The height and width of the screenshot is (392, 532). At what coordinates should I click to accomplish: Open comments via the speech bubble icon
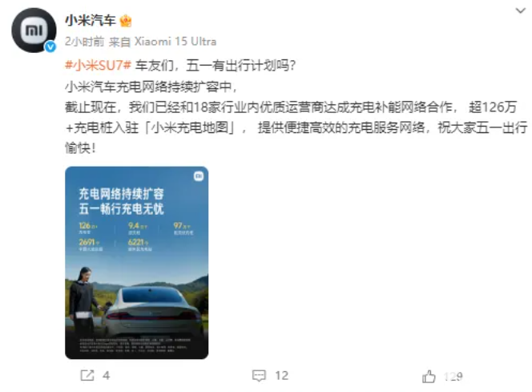click(x=260, y=376)
